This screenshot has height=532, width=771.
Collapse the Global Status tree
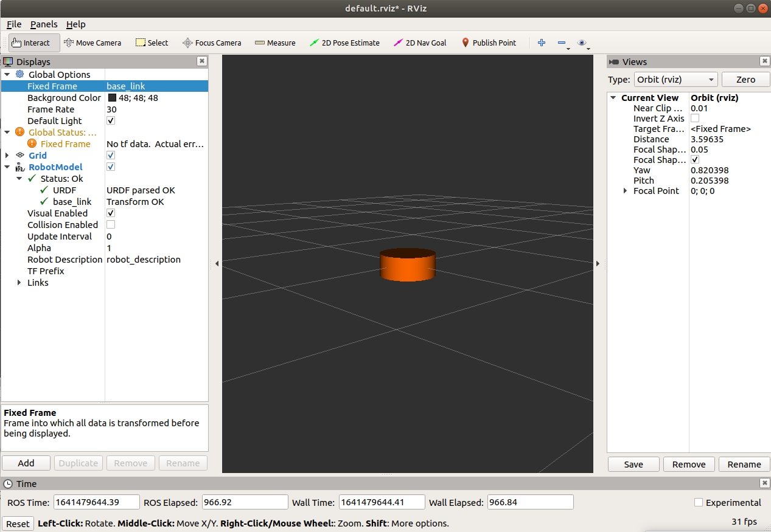7,132
